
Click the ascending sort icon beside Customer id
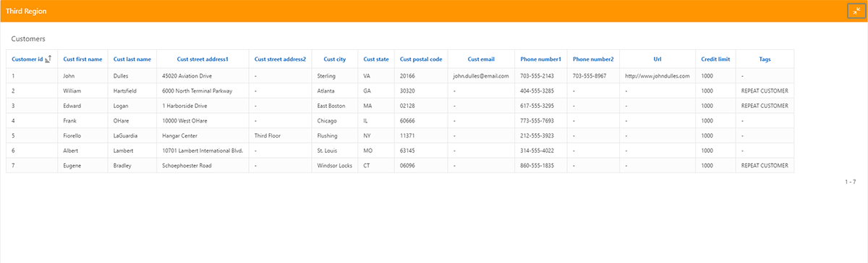(48, 59)
